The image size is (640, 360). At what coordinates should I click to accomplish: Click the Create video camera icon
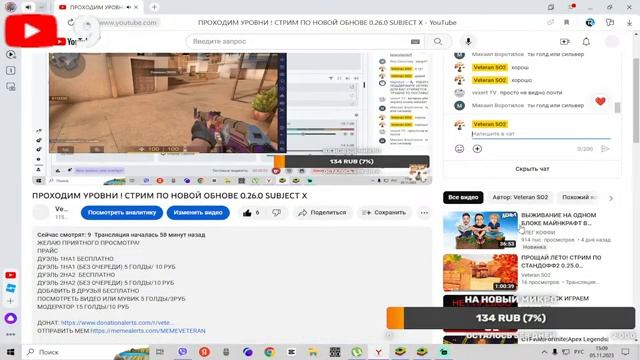565,42
